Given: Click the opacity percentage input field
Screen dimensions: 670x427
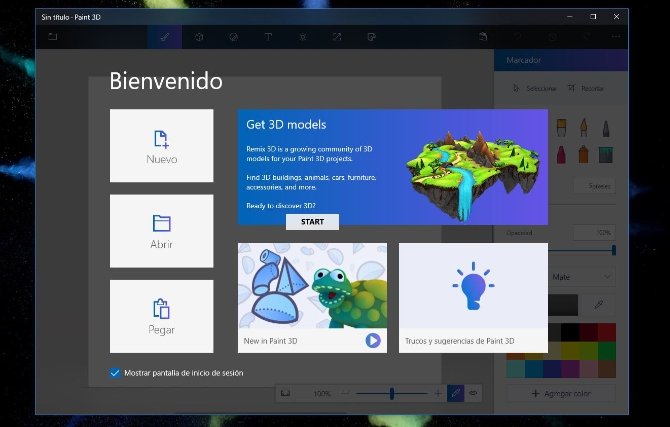Looking at the screenshot, I should pos(594,233).
